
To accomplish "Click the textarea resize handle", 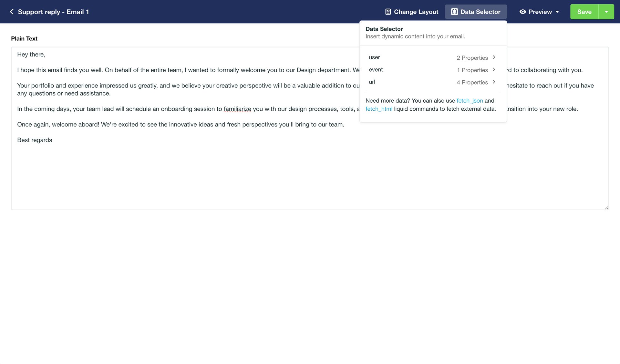I will [606, 208].
